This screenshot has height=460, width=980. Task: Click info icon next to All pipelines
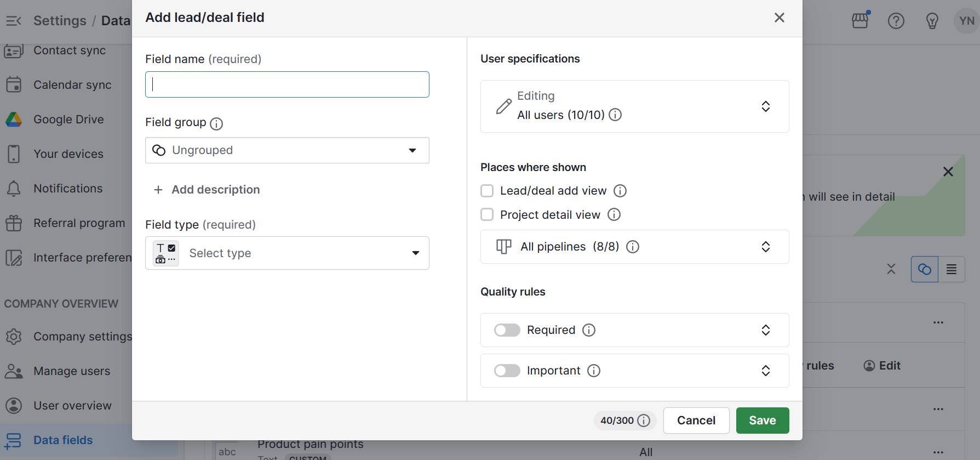(x=633, y=247)
